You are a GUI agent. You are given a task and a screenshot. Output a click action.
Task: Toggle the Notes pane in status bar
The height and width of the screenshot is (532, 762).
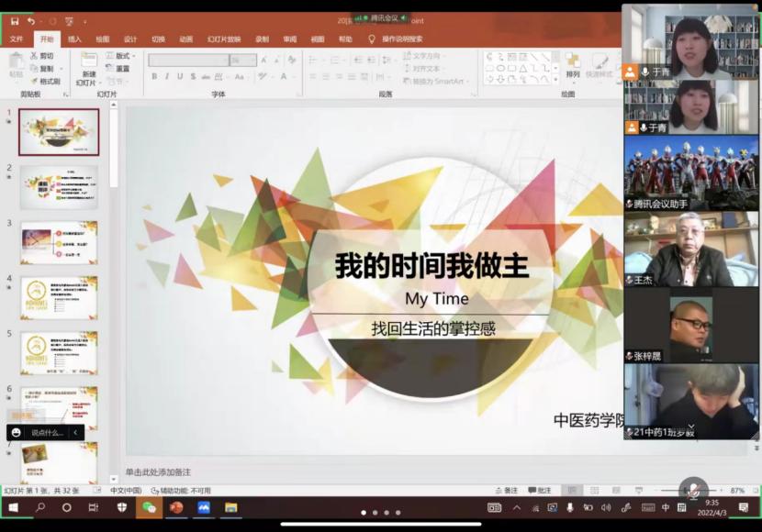(506, 491)
